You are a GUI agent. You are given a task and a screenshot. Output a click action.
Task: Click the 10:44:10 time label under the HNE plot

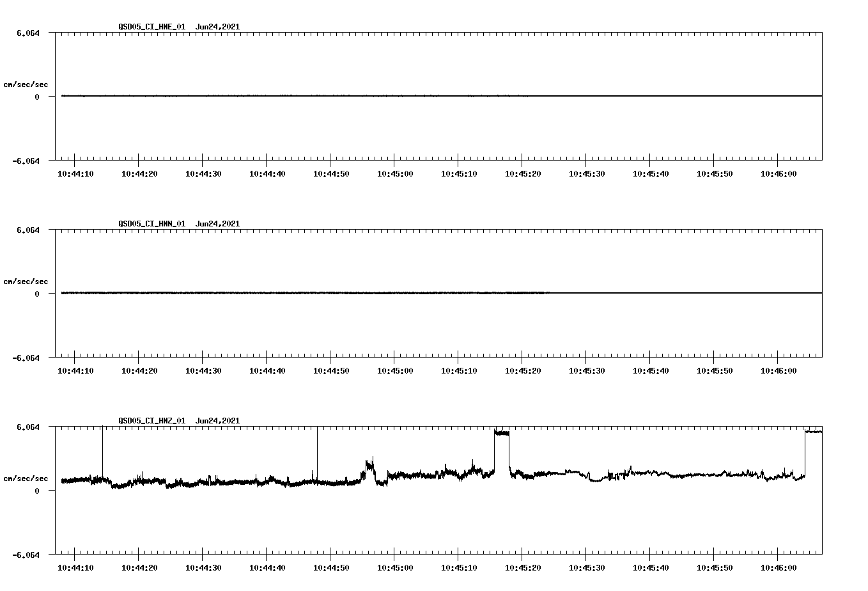coord(75,174)
